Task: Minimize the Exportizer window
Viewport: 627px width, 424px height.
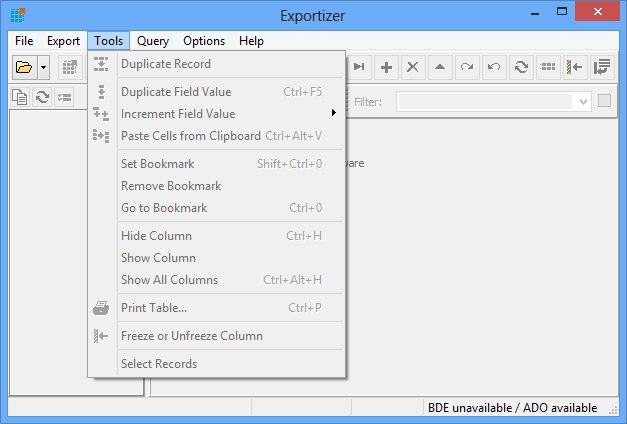Action: pos(535,13)
